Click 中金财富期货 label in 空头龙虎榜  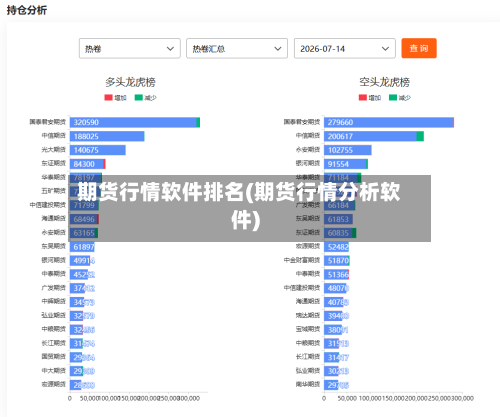click(302, 260)
